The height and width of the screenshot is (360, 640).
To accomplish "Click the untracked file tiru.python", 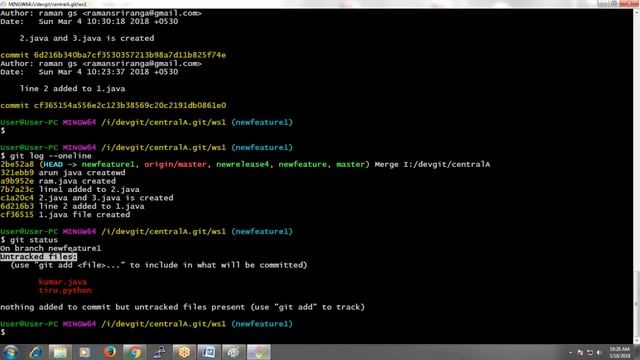I will click(65, 290).
